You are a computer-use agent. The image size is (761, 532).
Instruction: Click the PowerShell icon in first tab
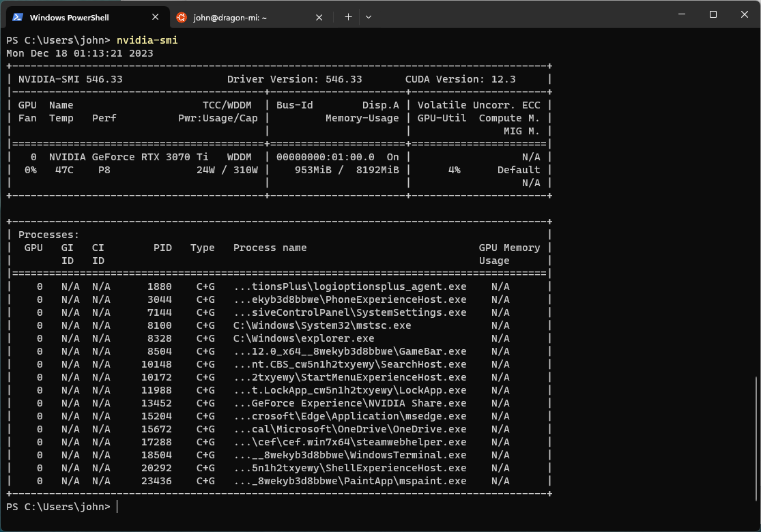point(18,17)
